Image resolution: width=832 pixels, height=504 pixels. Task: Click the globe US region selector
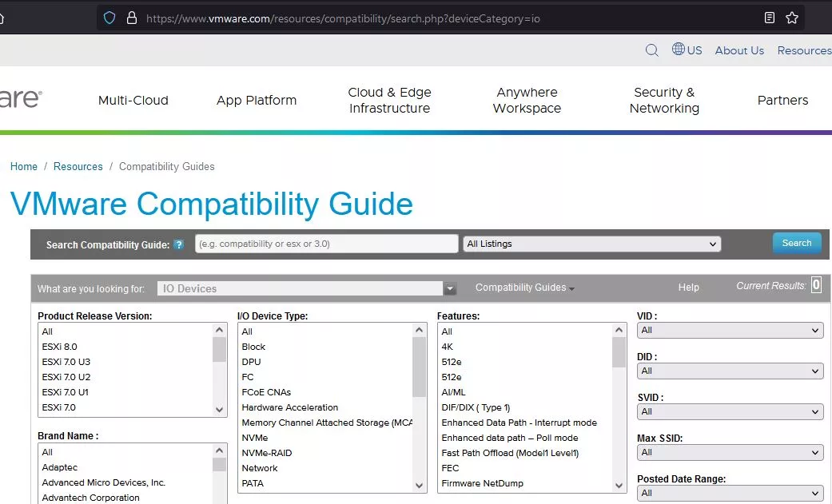687,50
